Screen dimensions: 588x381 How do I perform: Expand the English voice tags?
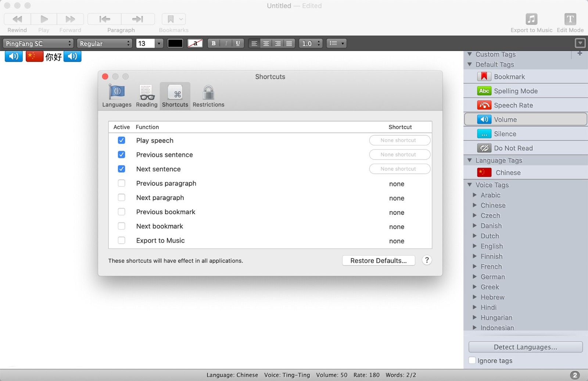coord(475,246)
